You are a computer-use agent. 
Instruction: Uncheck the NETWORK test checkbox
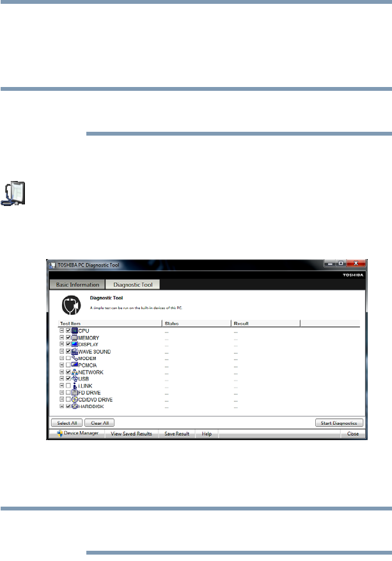[x=68, y=372]
